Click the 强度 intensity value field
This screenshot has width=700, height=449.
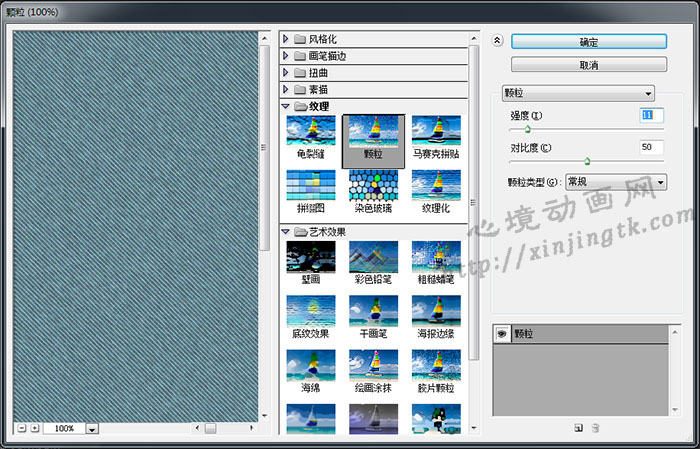click(x=651, y=116)
